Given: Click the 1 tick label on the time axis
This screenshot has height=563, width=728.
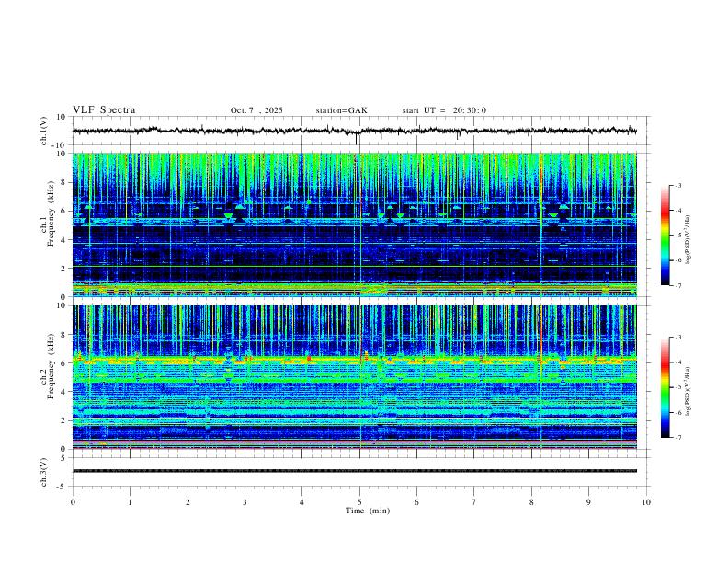Looking at the screenshot, I should 130,502.
